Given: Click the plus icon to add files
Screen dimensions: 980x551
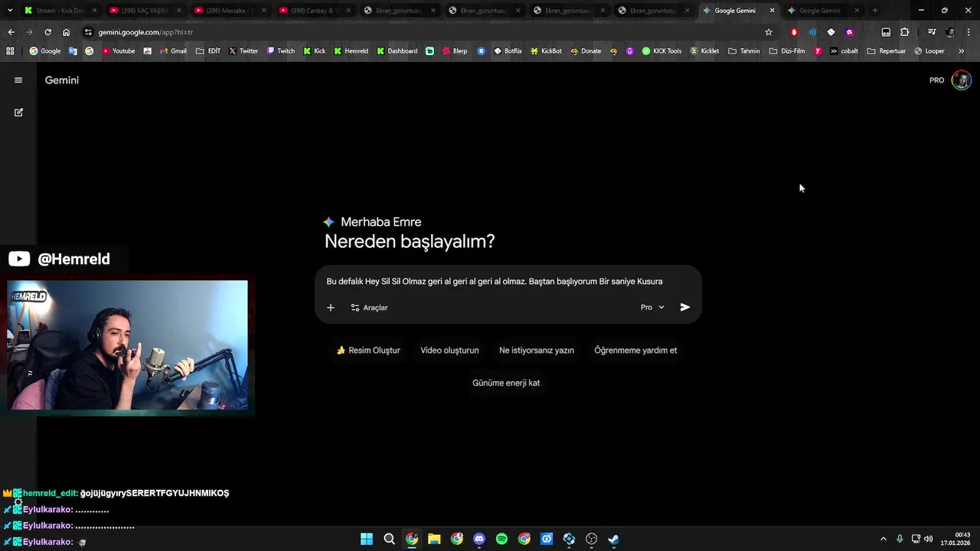Looking at the screenshot, I should 331,308.
